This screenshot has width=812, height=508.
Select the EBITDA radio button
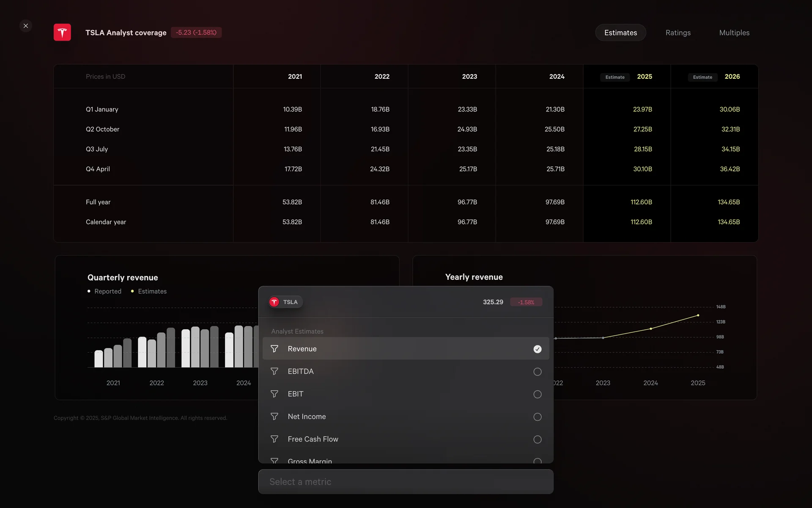pyautogui.click(x=537, y=372)
